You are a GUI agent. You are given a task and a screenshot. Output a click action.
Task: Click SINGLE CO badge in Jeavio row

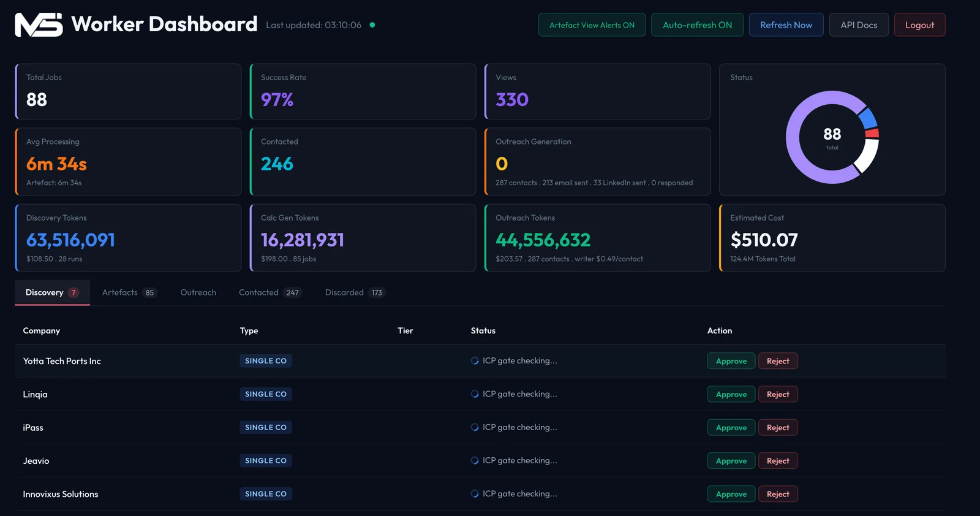266,461
